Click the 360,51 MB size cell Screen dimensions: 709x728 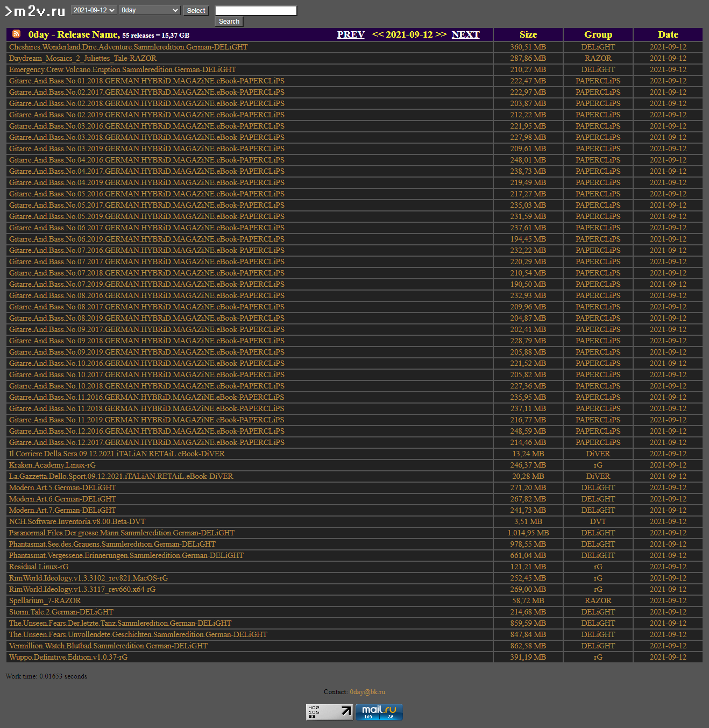click(x=528, y=47)
